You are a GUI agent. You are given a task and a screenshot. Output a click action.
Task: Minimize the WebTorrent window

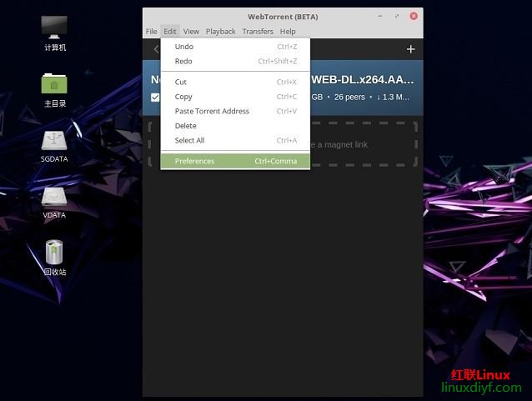coord(381,16)
